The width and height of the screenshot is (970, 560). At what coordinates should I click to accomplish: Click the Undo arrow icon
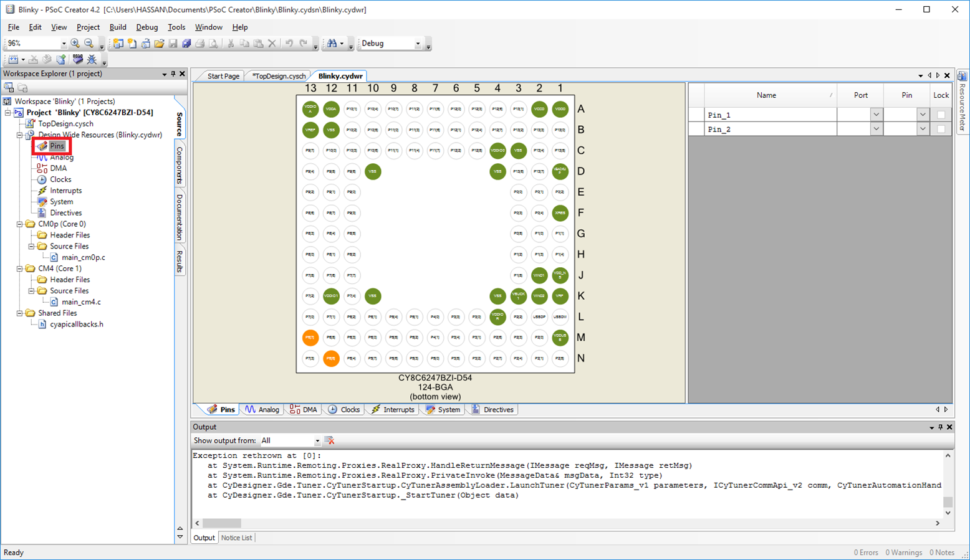coord(289,44)
